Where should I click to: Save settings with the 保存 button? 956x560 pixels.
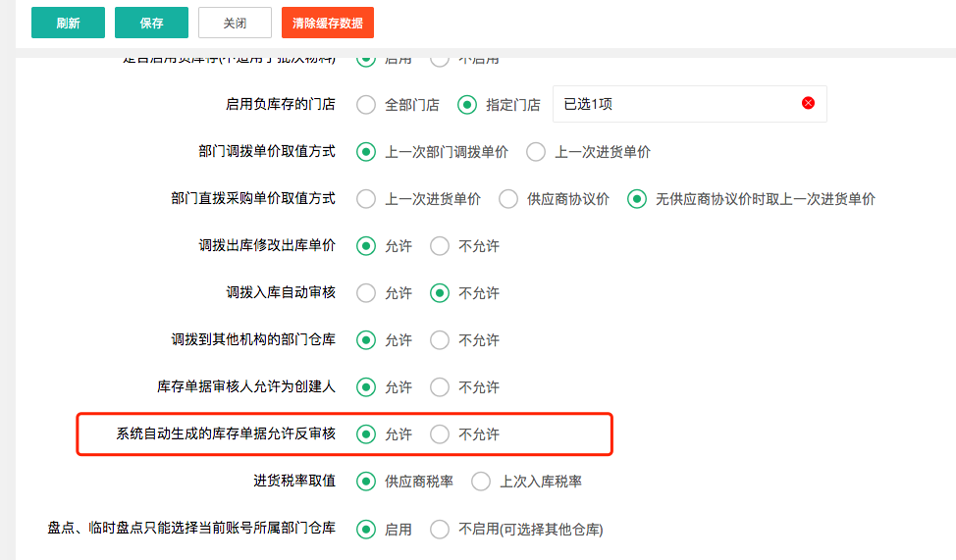point(151,24)
